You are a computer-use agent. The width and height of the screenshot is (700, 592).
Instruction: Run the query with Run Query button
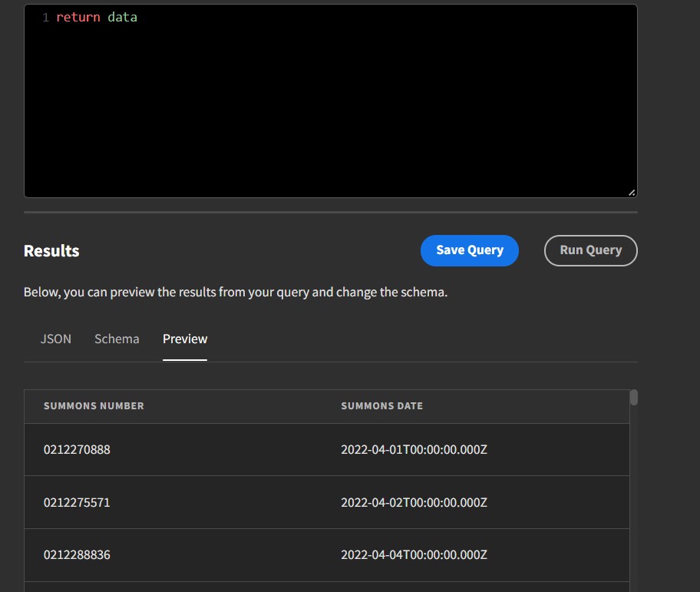click(x=591, y=250)
